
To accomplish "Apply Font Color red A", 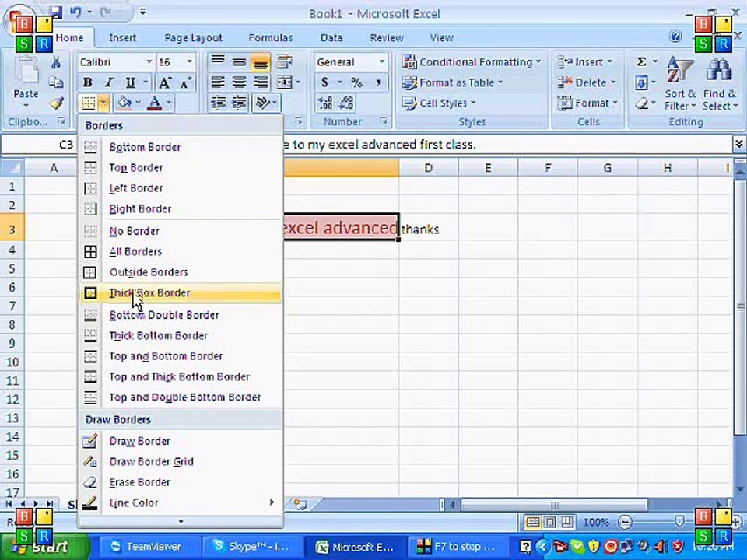I will (x=155, y=103).
